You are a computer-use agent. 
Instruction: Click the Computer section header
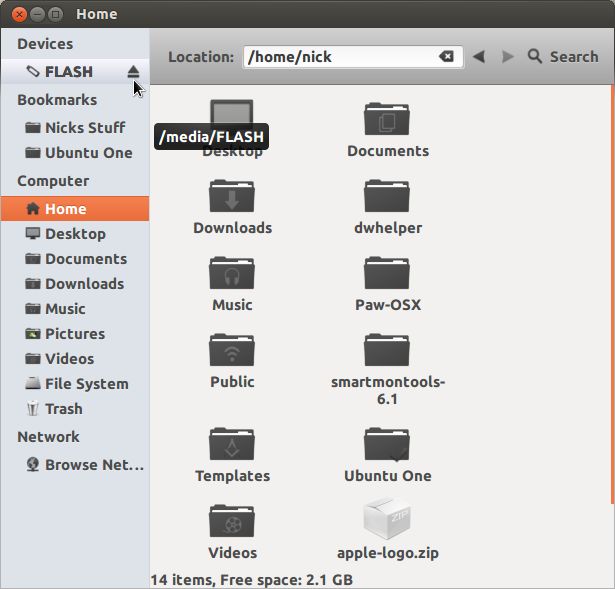pos(53,181)
